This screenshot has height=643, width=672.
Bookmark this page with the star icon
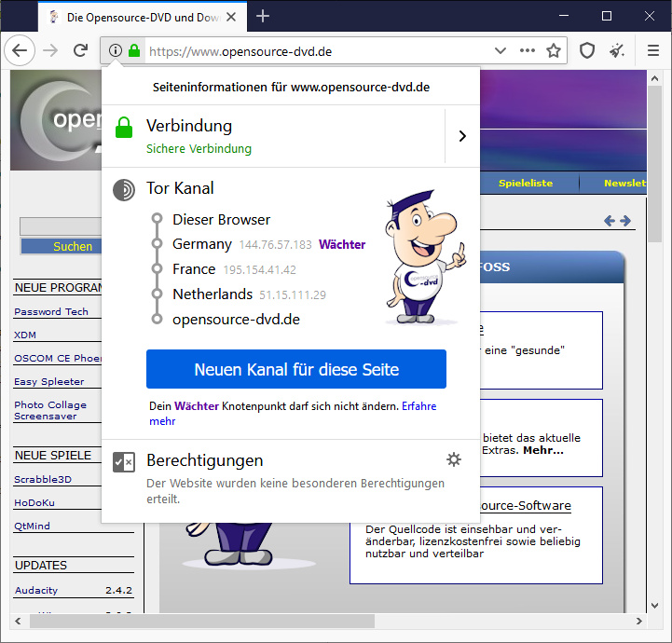[x=554, y=50]
